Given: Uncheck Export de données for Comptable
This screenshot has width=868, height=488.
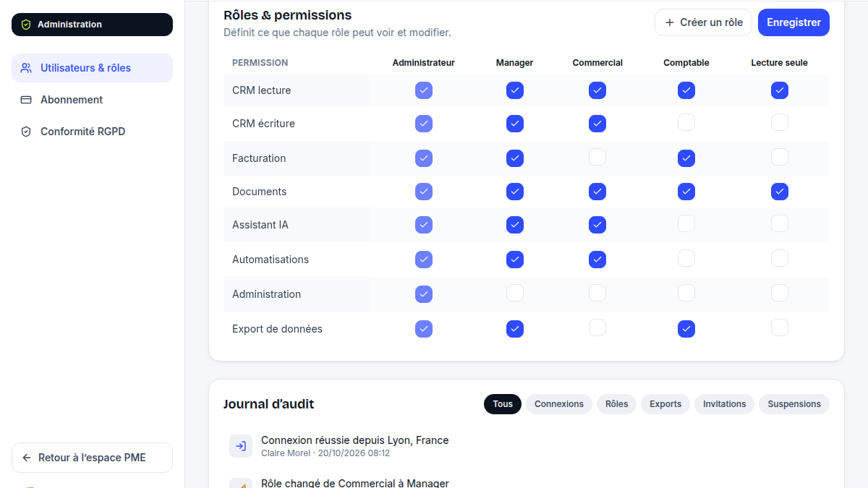Looking at the screenshot, I should [686, 329].
